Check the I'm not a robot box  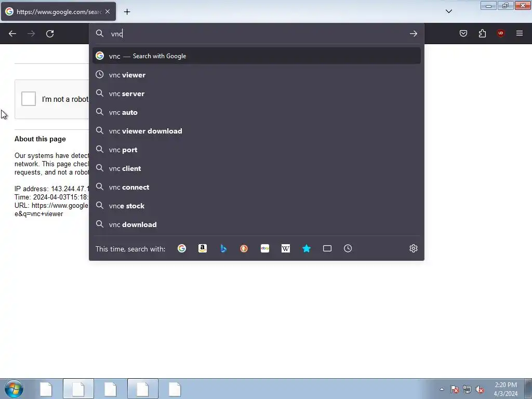(x=29, y=99)
